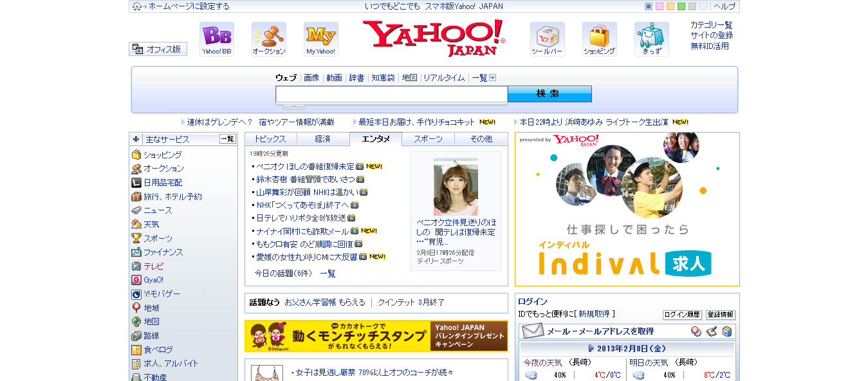
Task: Click the 登録情報 button
Action: click(x=721, y=315)
